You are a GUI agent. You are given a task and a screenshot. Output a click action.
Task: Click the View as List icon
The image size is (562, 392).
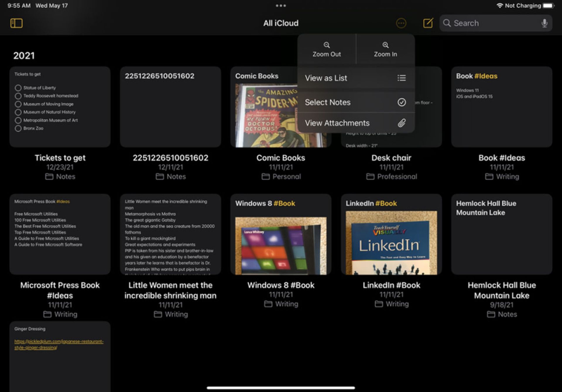click(401, 77)
